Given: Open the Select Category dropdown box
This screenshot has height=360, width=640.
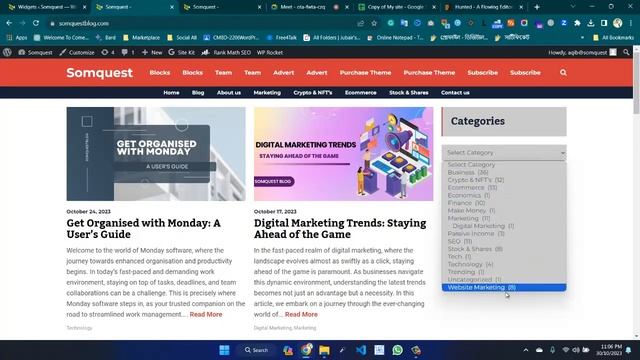Looking at the screenshot, I should pos(504,153).
